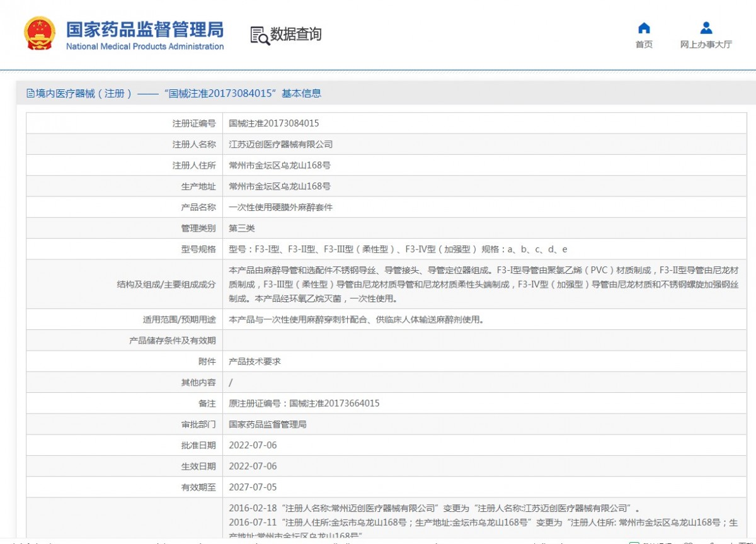This screenshot has height=544, width=756.
Task: Click the 适用范围/预期用途 description text
Action: coord(356,319)
